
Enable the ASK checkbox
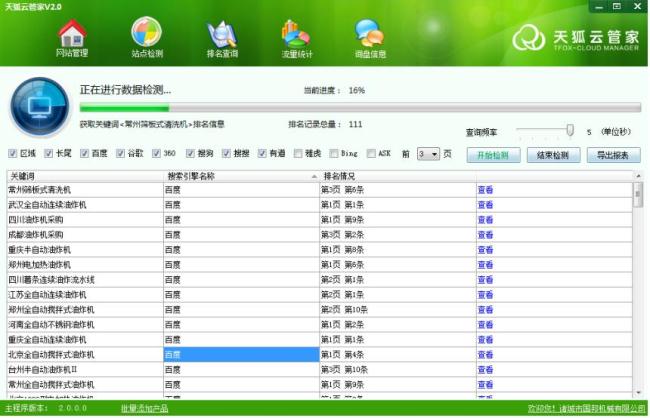pyautogui.click(x=371, y=153)
